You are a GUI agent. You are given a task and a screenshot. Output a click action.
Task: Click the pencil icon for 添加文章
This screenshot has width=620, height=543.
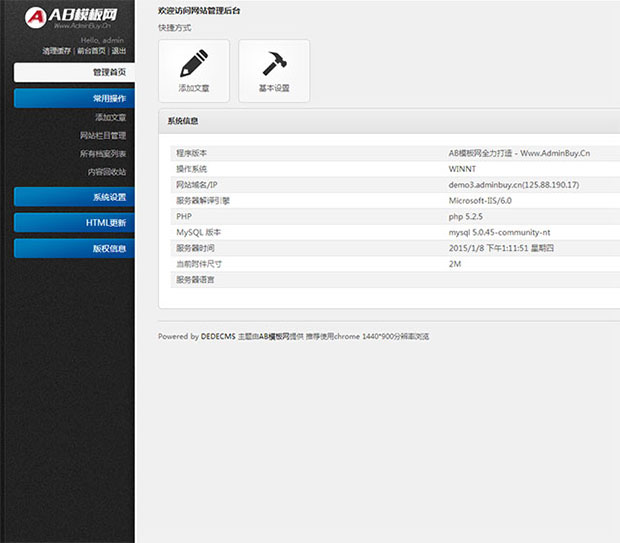(194, 63)
